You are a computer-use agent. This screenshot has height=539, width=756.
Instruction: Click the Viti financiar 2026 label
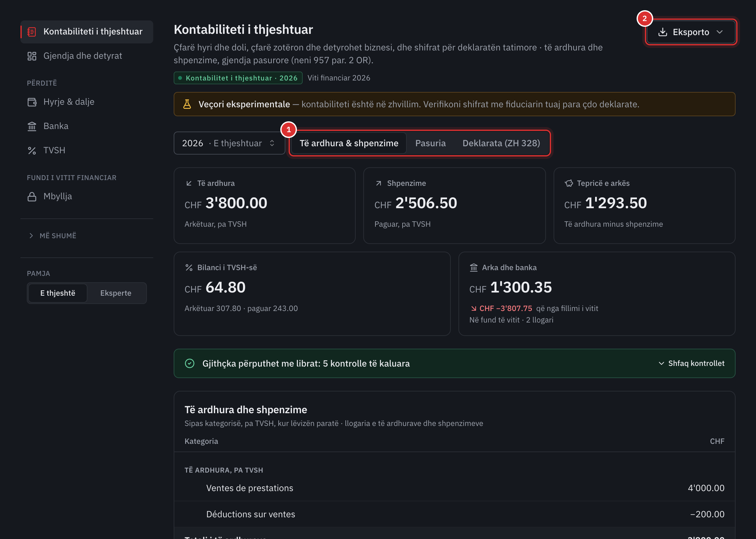click(338, 78)
